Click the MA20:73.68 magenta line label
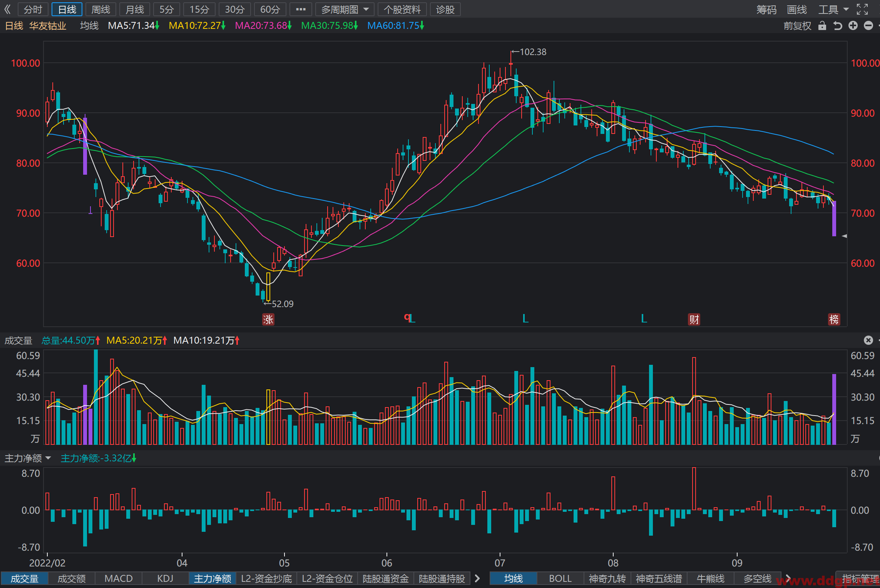Screen dimensions: 880x588 (x=263, y=26)
